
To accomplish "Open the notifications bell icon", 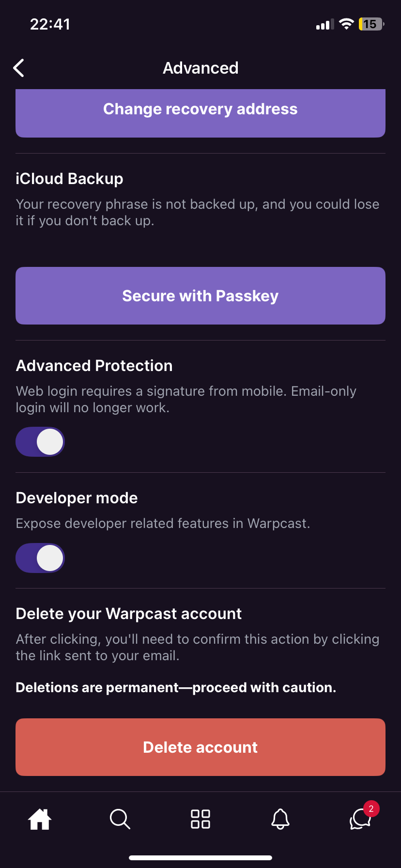I will pos(280,819).
